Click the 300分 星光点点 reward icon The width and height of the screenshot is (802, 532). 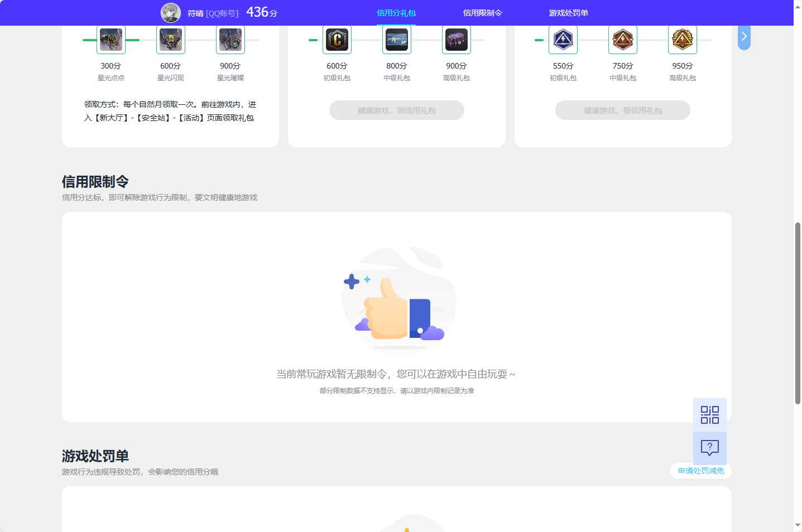coord(111,40)
